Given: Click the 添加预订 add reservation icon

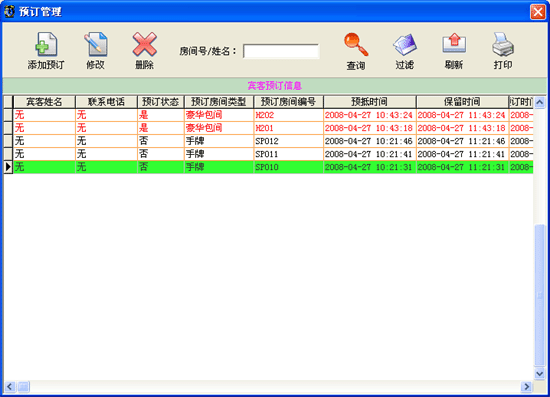Looking at the screenshot, I should point(46,44).
